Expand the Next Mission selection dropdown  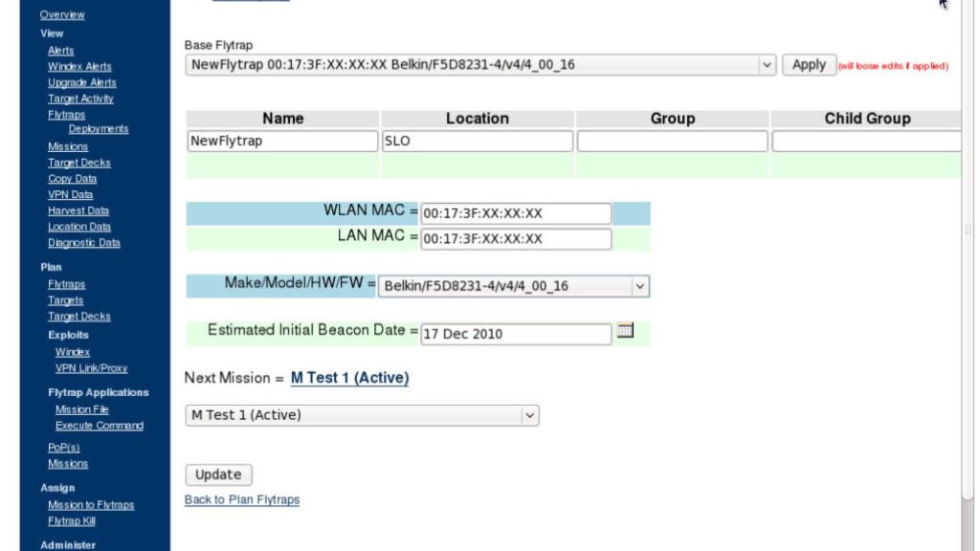pyautogui.click(x=362, y=415)
